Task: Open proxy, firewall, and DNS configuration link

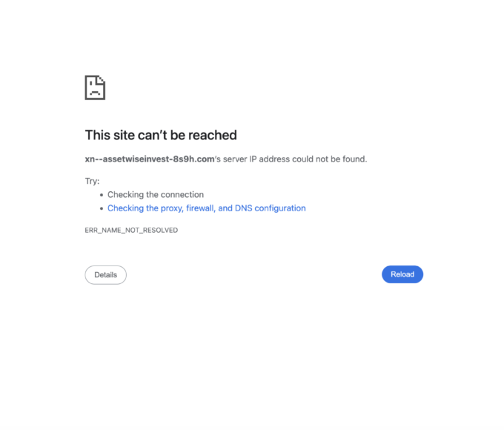Action: (206, 208)
